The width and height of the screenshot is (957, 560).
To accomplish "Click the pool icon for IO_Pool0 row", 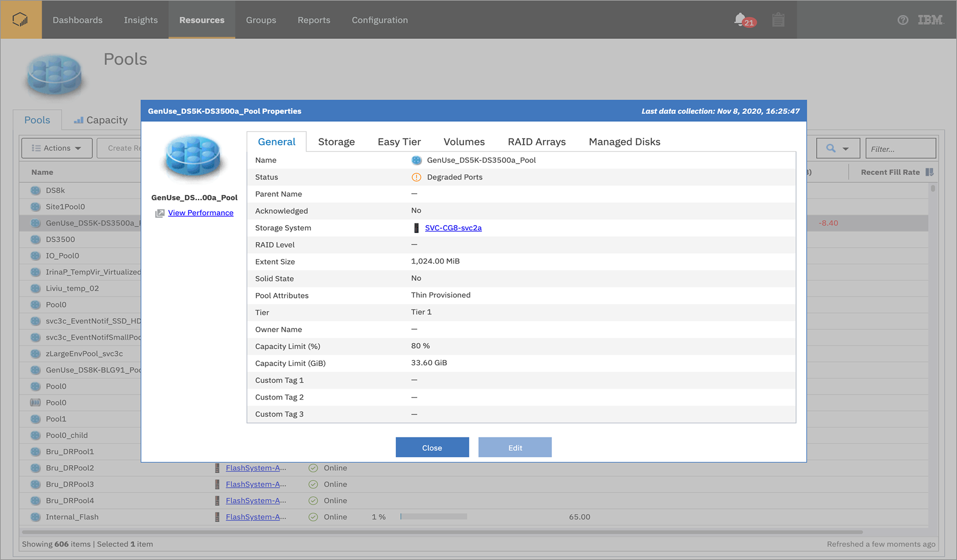I will pos(35,256).
